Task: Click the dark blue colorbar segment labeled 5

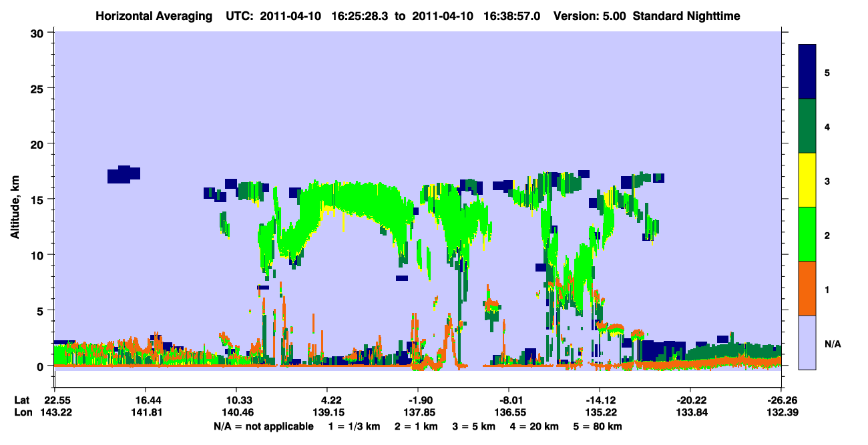Action: click(807, 72)
